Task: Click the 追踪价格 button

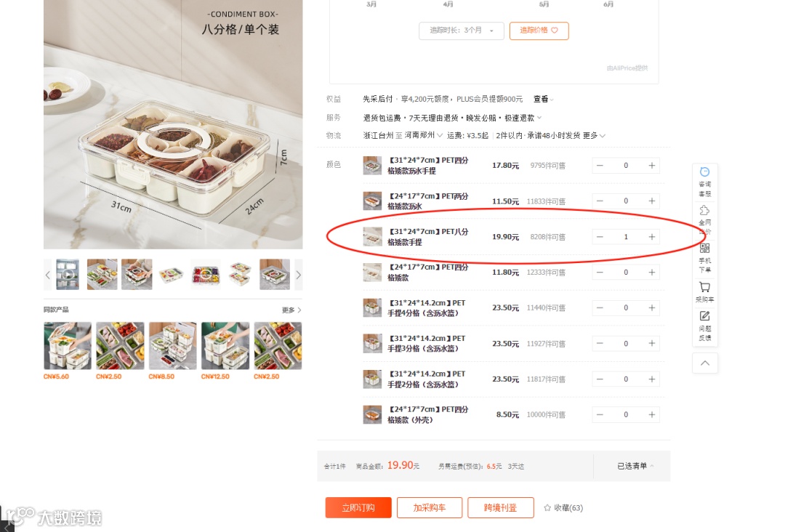Action: click(539, 31)
